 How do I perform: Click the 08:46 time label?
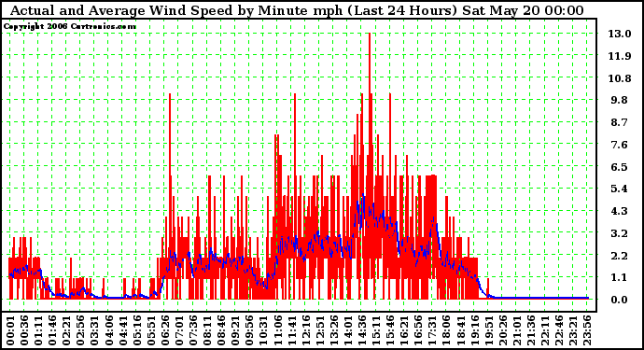tap(221, 330)
